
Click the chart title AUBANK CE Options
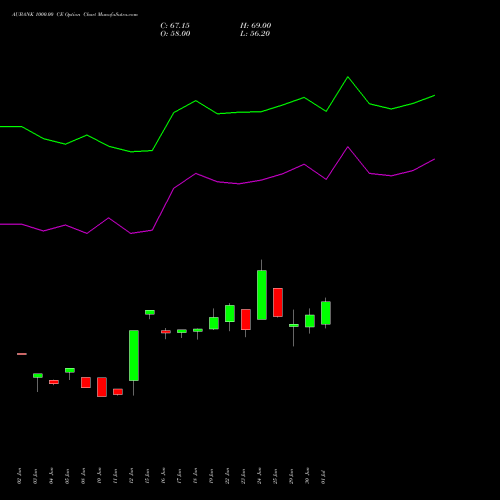pyautogui.click(x=75, y=15)
